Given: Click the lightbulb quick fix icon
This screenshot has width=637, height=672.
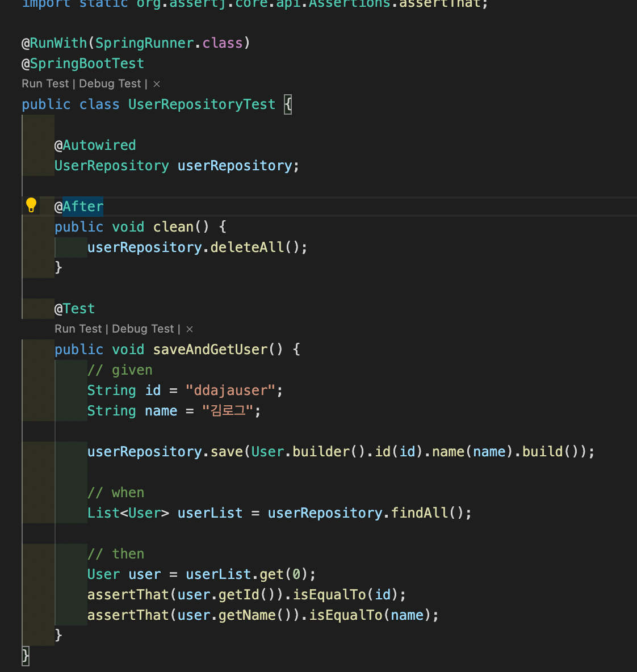Looking at the screenshot, I should coord(31,206).
